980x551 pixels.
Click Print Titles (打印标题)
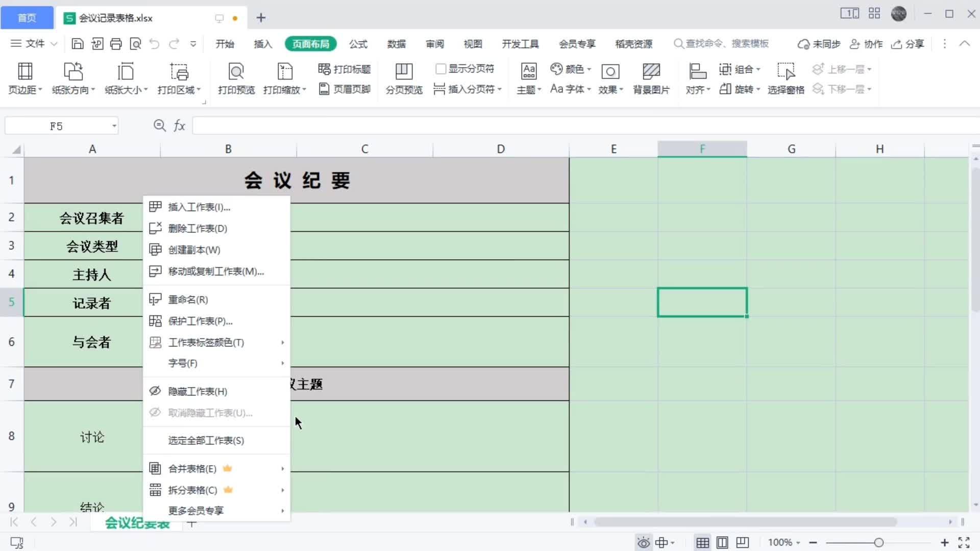(x=345, y=69)
